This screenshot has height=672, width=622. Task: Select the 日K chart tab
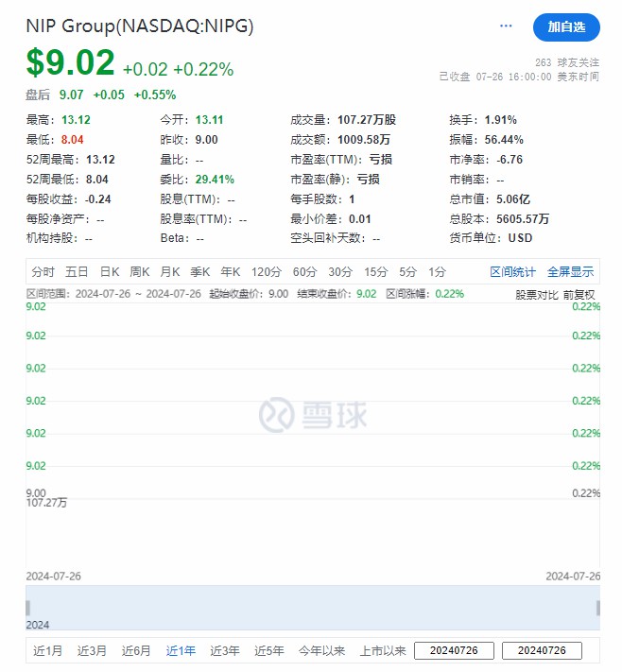click(x=110, y=271)
